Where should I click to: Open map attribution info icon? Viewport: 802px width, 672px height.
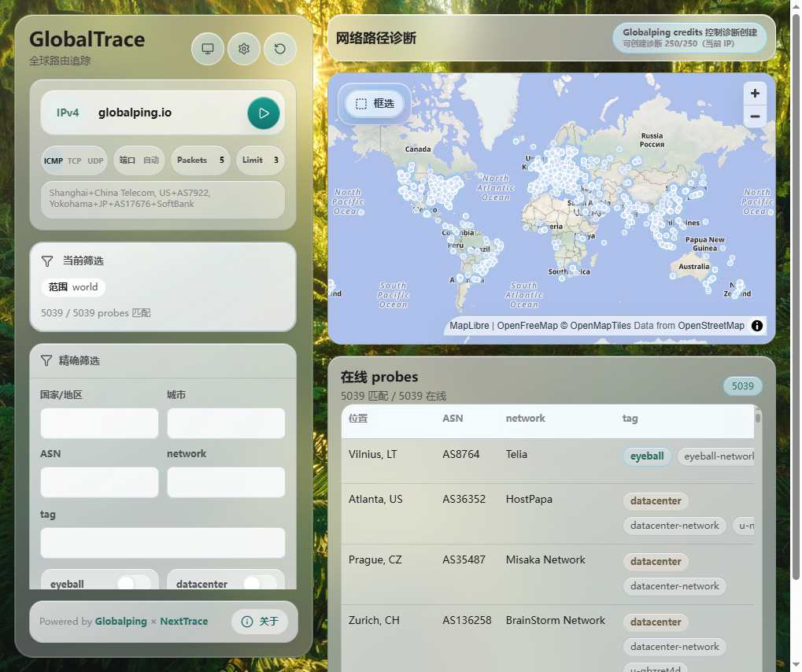(x=757, y=326)
